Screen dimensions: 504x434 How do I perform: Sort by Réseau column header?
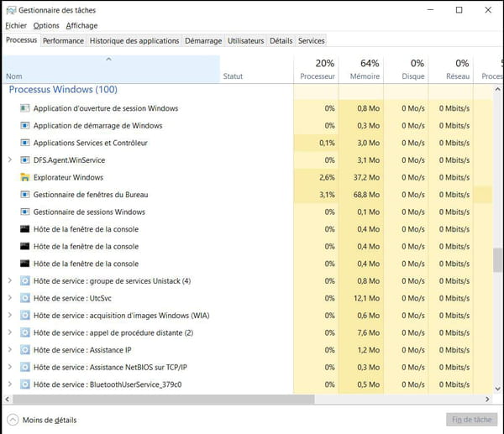point(451,69)
